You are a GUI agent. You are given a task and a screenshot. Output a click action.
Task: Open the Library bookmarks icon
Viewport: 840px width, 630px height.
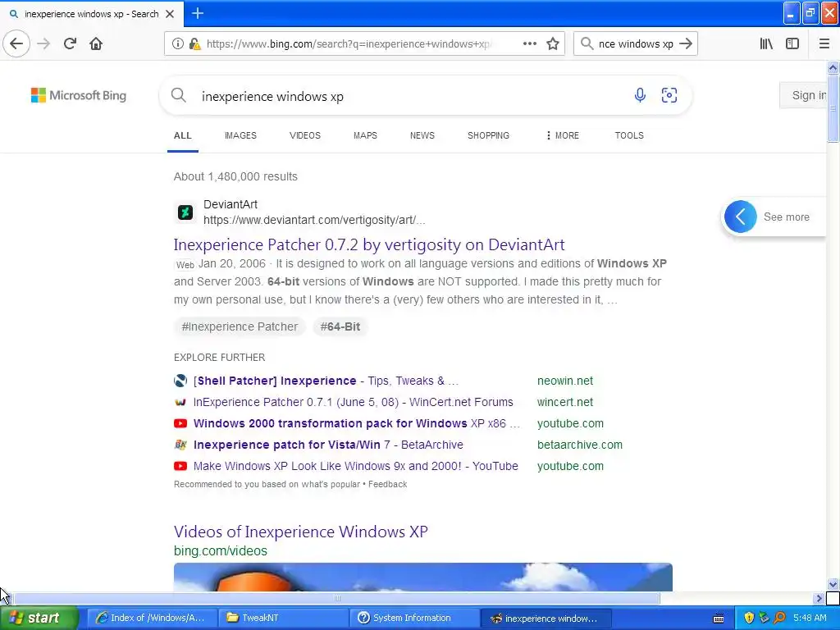766,43
